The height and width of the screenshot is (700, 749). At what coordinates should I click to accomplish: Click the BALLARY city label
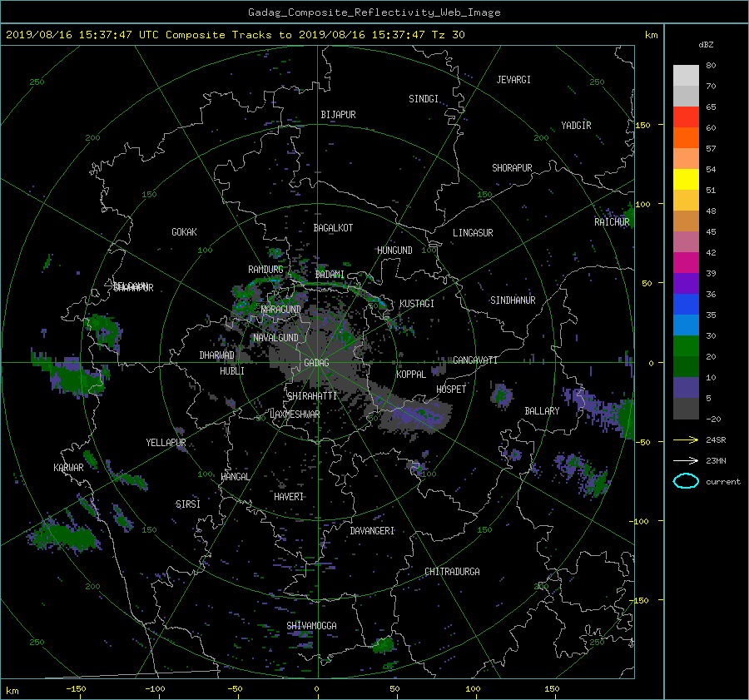[542, 411]
